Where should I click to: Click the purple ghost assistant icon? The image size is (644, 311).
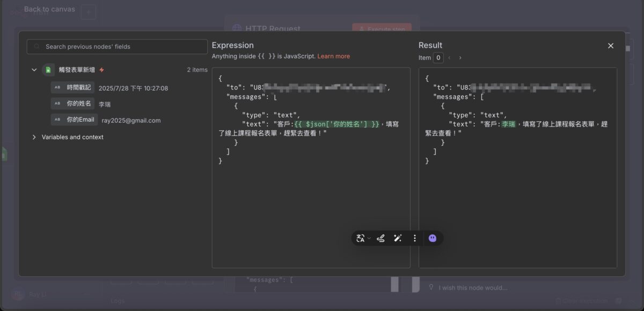coord(433,238)
